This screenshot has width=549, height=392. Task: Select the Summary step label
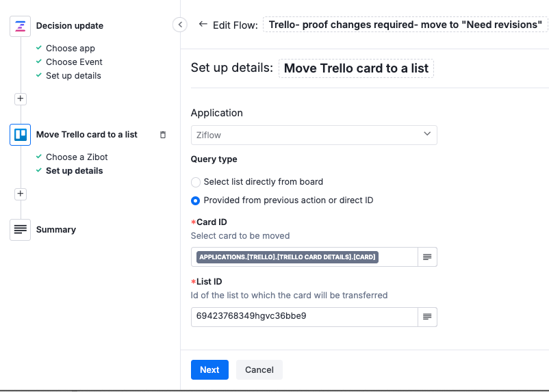(x=56, y=230)
